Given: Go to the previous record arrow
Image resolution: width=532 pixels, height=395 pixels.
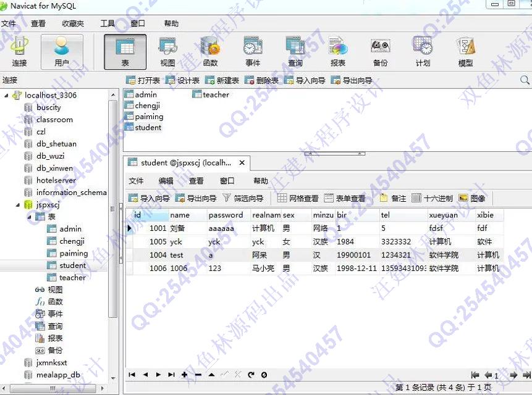Looking at the screenshot, I should click(146, 375).
